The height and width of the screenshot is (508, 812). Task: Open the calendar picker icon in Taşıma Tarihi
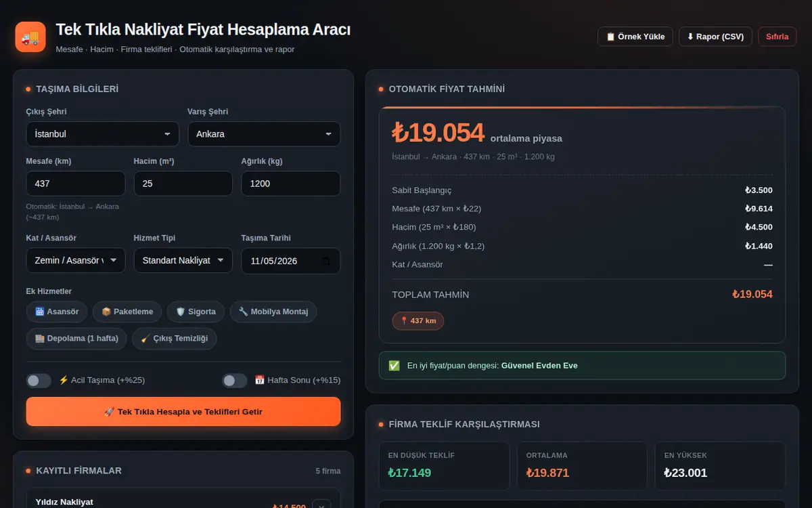click(x=325, y=261)
